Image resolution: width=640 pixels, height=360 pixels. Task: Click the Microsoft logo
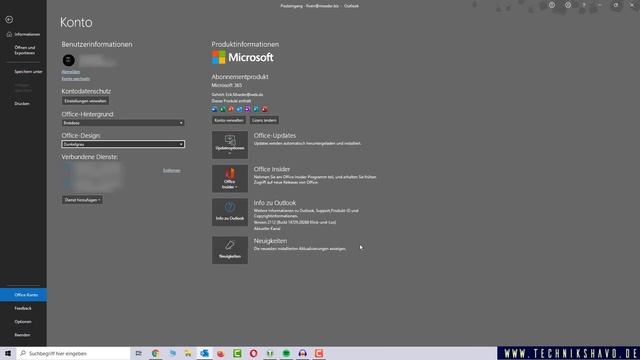point(243,58)
